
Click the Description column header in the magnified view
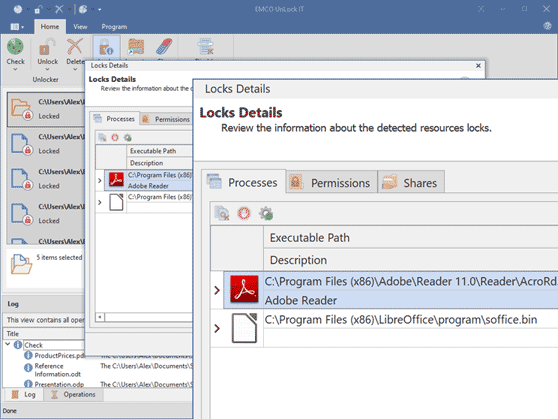[411, 260]
